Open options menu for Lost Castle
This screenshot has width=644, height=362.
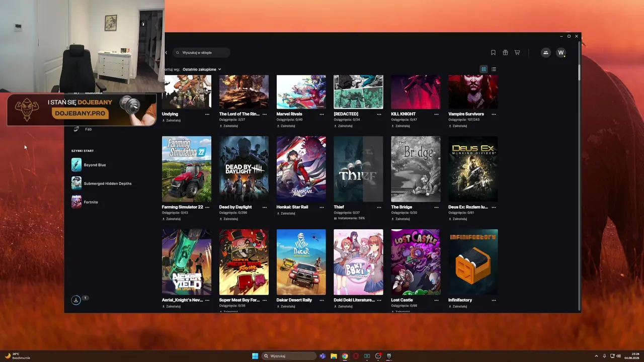click(x=436, y=300)
